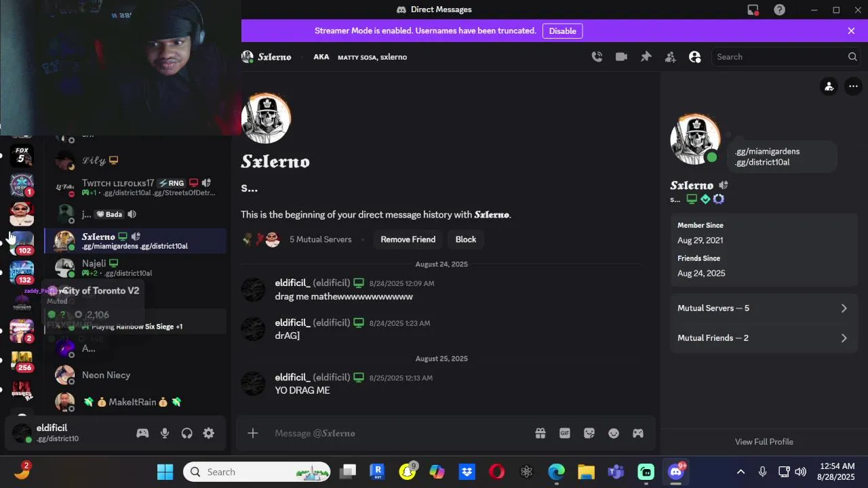The height and width of the screenshot is (488, 868).
Task: Click eldificil's user panel avatar
Action: click(x=22, y=433)
